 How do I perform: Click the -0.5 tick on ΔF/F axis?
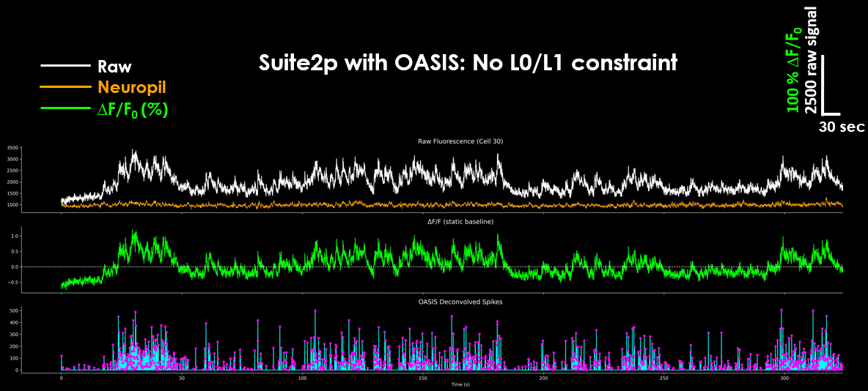[14, 282]
